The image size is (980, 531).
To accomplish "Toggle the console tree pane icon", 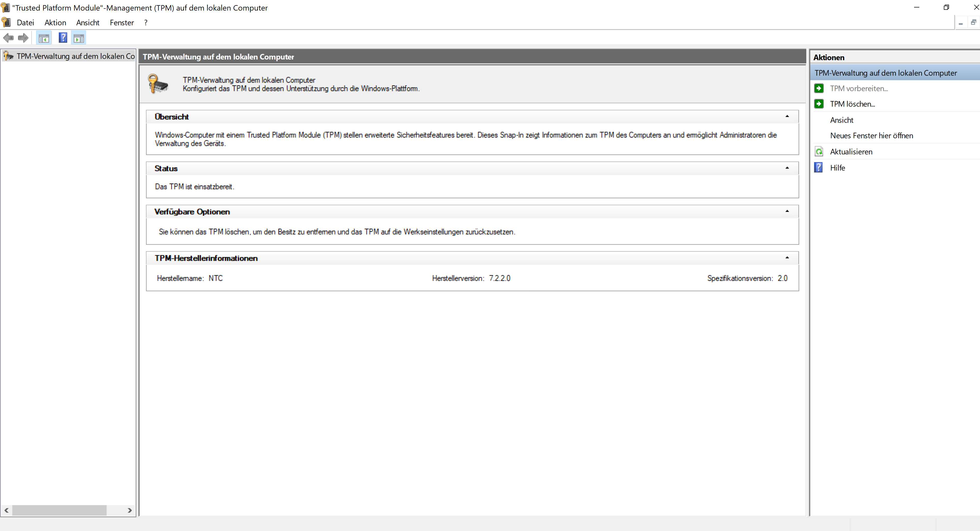I will pyautogui.click(x=44, y=38).
